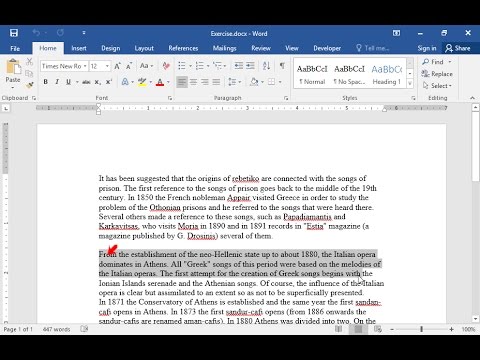480x360 pixels.
Task: Undo the last action
Action: (x=36, y=33)
